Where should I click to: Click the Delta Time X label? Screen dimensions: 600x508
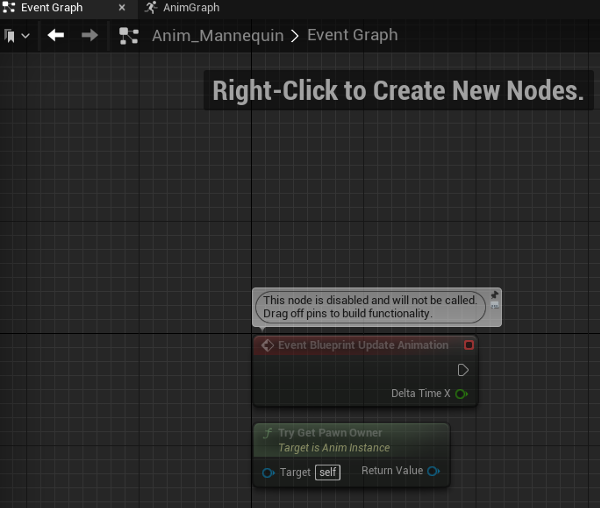pyautogui.click(x=421, y=393)
